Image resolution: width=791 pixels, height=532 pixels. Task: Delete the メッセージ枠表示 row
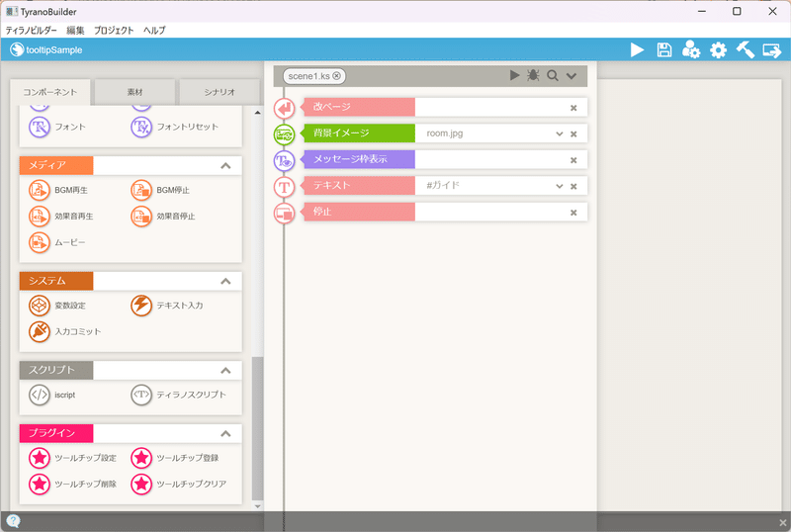tap(573, 160)
